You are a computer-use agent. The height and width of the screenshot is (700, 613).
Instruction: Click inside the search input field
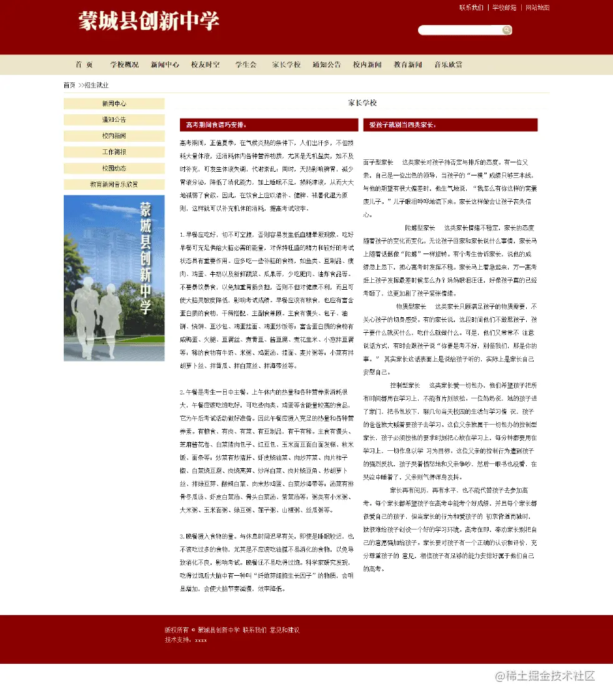click(x=459, y=30)
